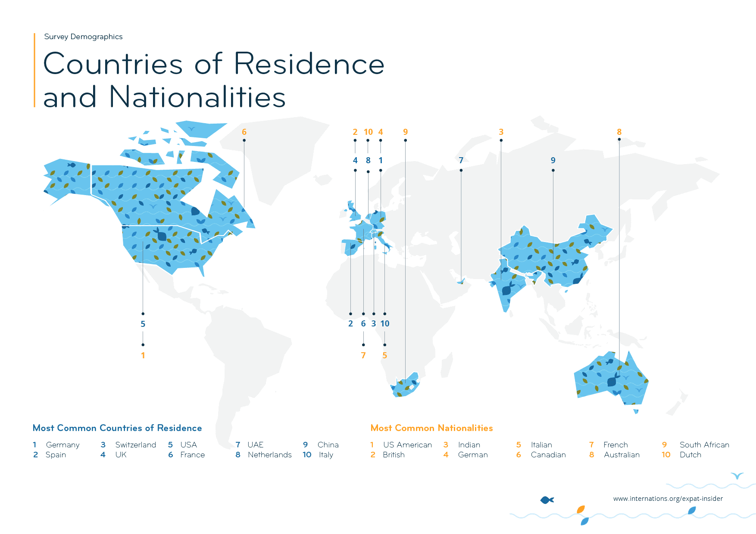Click the orange leaf icon in the footer

(581, 509)
